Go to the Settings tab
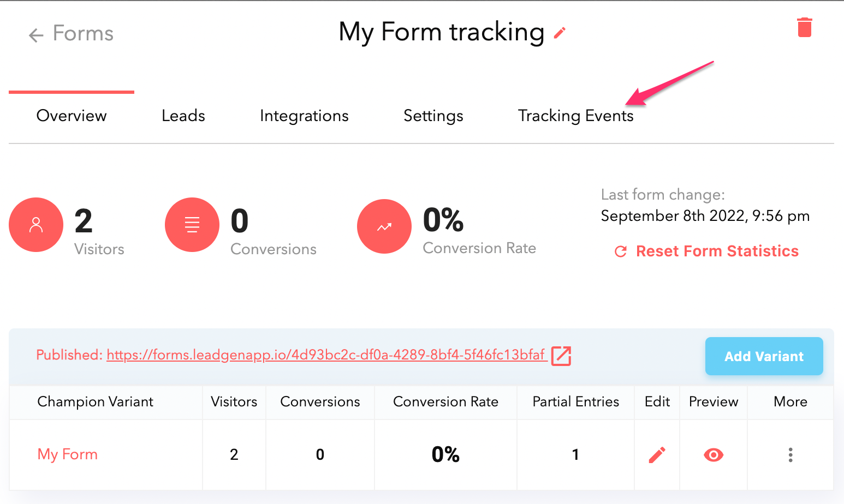 (433, 116)
